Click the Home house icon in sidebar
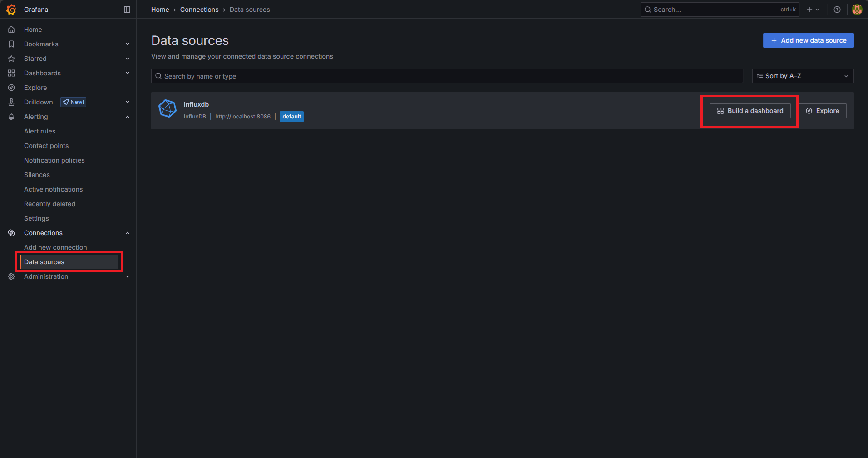The width and height of the screenshot is (868, 458). tap(11, 30)
